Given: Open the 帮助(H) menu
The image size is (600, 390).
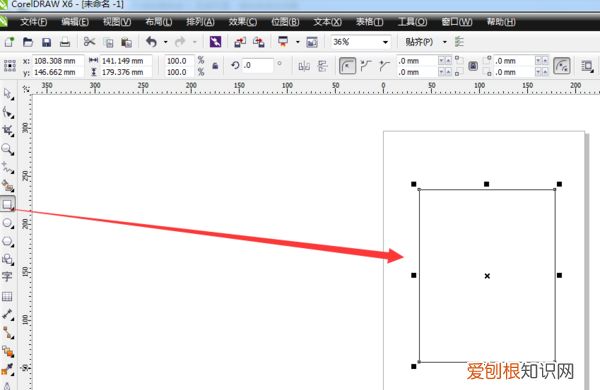Looking at the screenshot, I should click(501, 22).
